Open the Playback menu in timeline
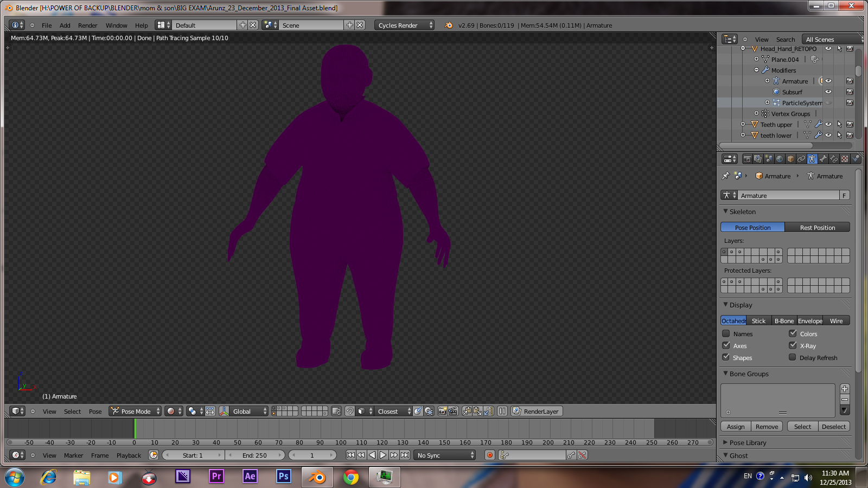868x488 pixels. [x=129, y=455]
